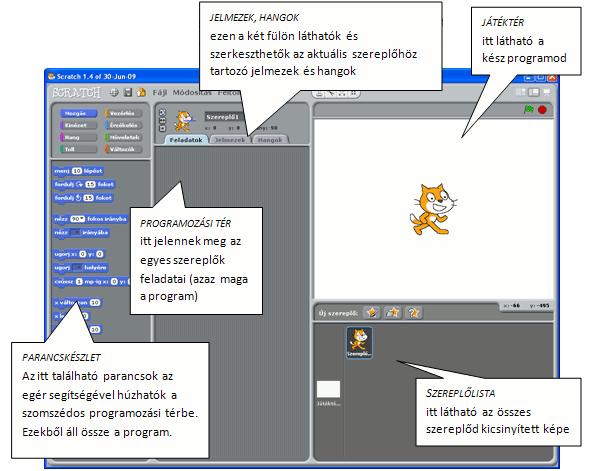Click the 'Új szereplő:' label
The image size is (596, 471).
(x=338, y=313)
